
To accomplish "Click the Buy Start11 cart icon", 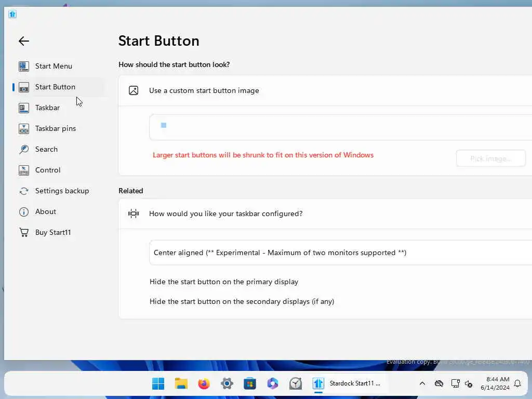I will pyautogui.click(x=24, y=232).
